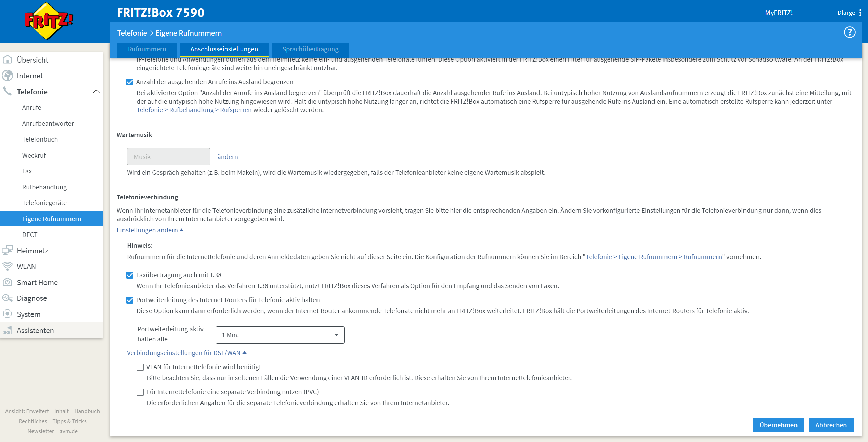This screenshot has width=868, height=442.
Task: Enable separate Verbindung nutzen (PVC) checkbox
Action: 140,392
